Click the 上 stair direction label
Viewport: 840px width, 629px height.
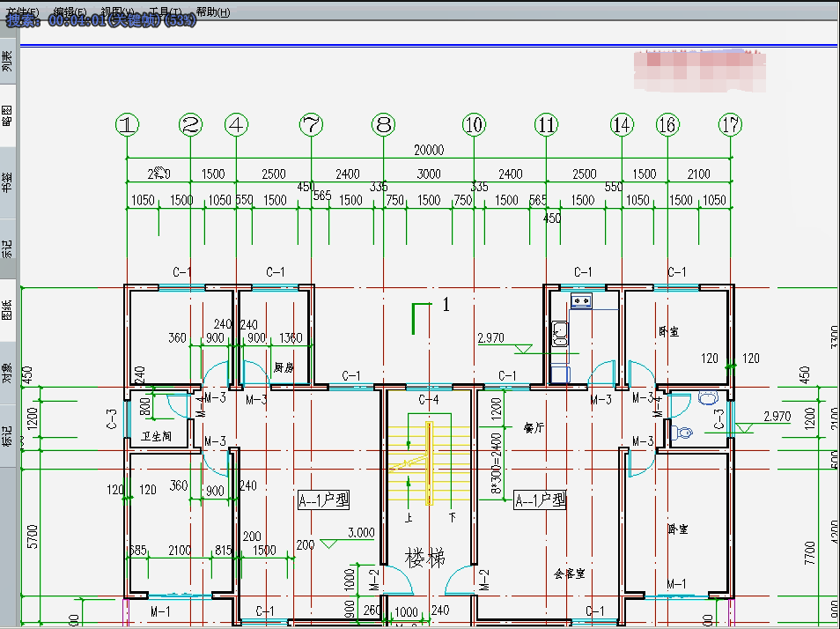tap(409, 517)
